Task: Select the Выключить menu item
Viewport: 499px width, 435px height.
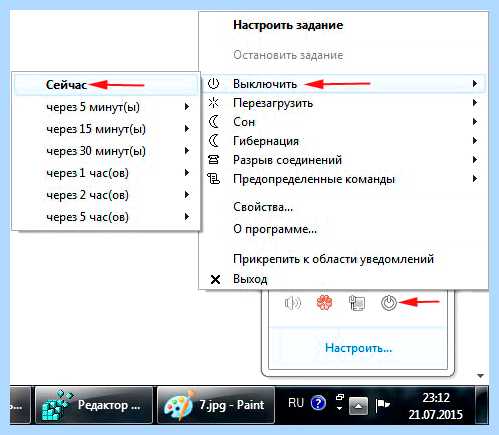Action: pos(343,84)
